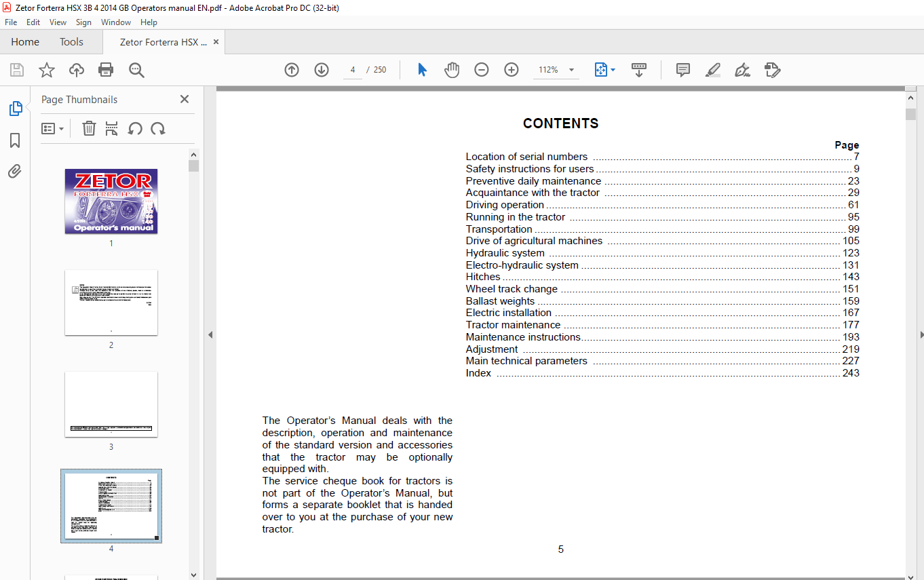The image size is (924, 580).
Task: Select page 4 contents thumbnail
Action: 111,506
